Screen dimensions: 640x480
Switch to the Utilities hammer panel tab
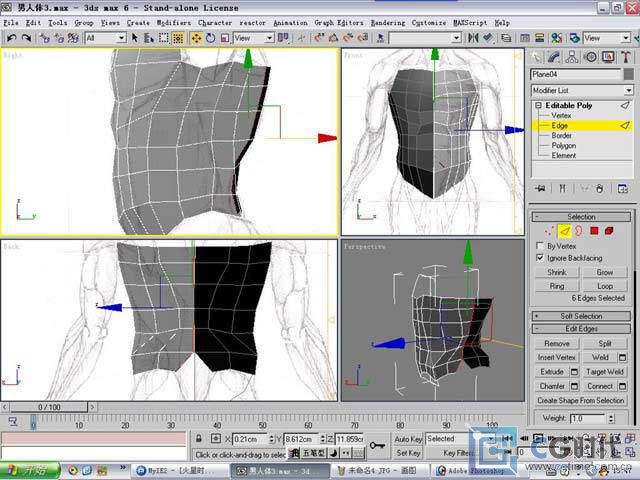pyautogui.click(x=626, y=57)
